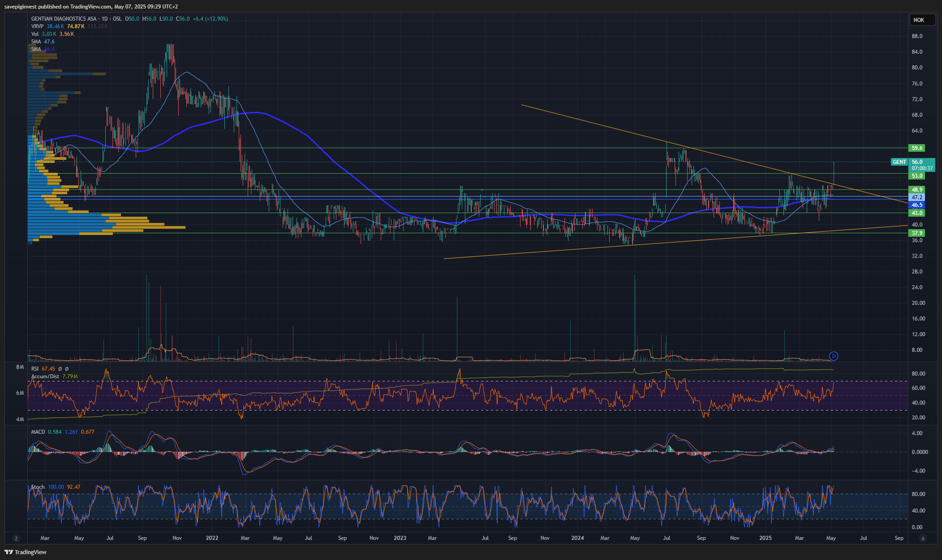Click the 2022 label on time axis

point(212,538)
